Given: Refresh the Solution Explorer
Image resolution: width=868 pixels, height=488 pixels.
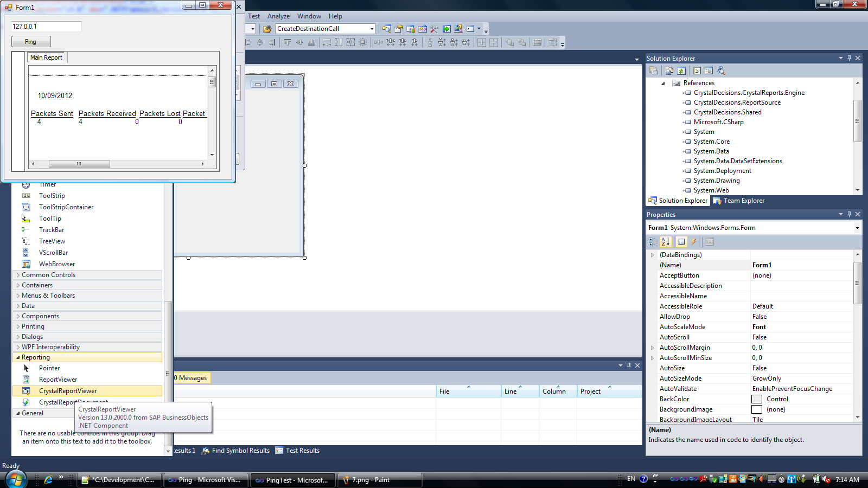Looking at the screenshot, I should click(681, 70).
